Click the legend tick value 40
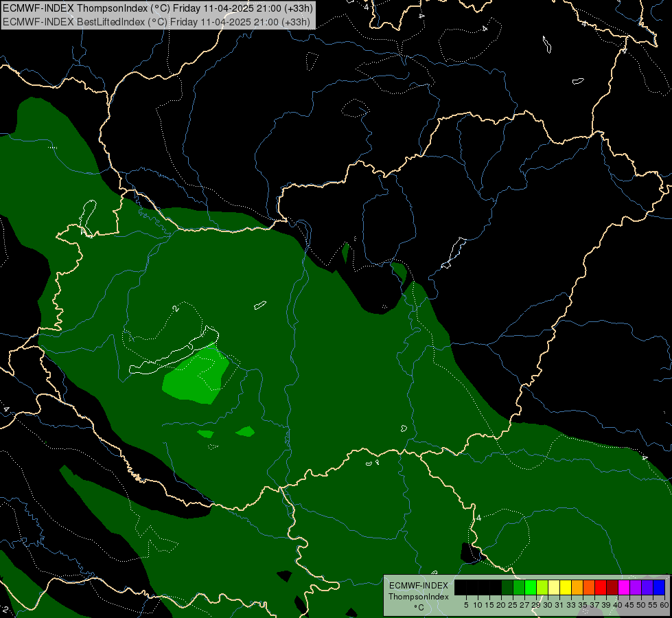Screen dimensions: 672x618 point(618,605)
